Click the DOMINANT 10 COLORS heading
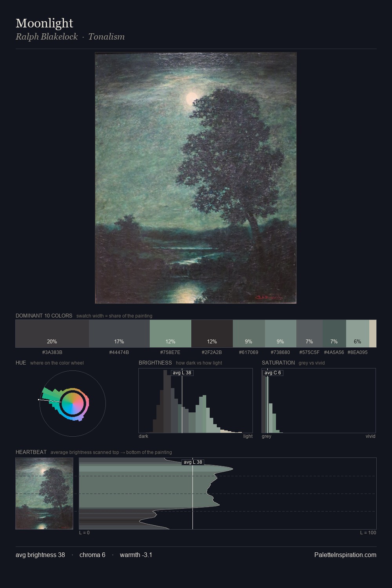 coord(44,316)
